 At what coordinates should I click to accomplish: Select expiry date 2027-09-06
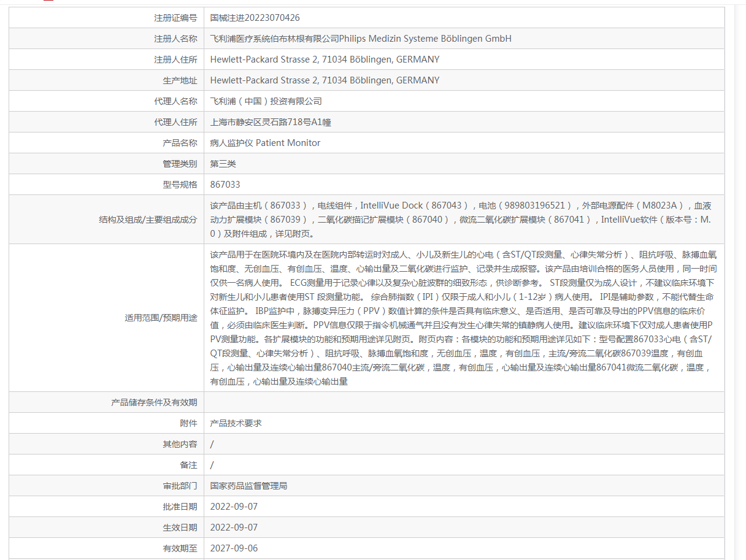click(234, 548)
